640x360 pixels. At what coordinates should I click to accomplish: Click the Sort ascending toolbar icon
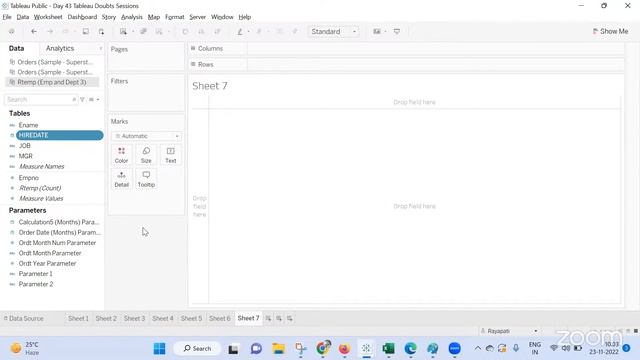click(201, 31)
